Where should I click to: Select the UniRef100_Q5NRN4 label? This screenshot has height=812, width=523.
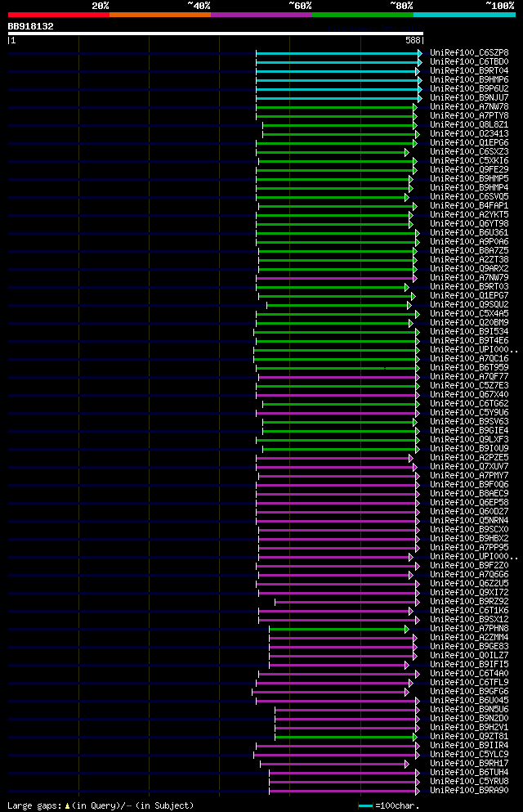click(469, 520)
